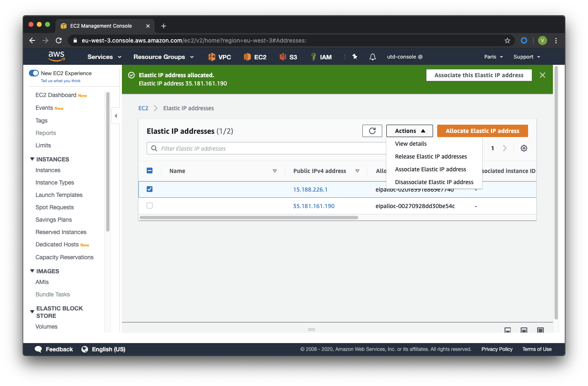
Task: Open the Resource Groups dropdown
Action: point(164,57)
